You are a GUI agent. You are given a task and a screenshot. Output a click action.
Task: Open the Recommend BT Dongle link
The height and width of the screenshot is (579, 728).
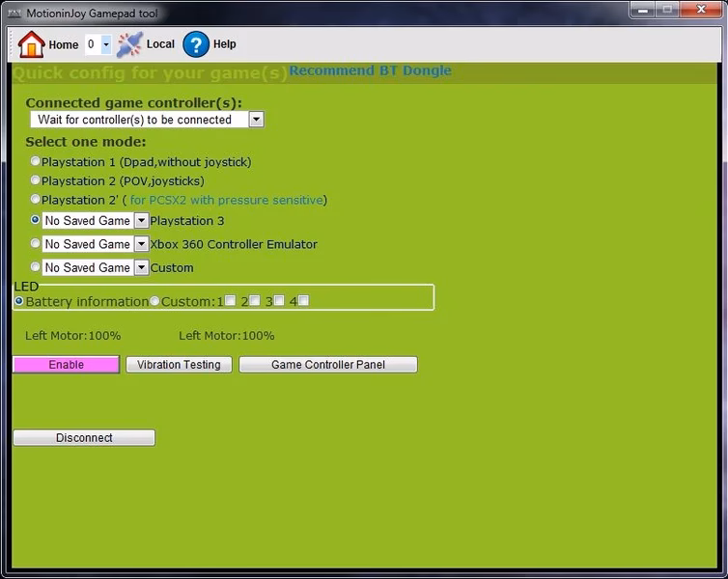click(370, 70)
